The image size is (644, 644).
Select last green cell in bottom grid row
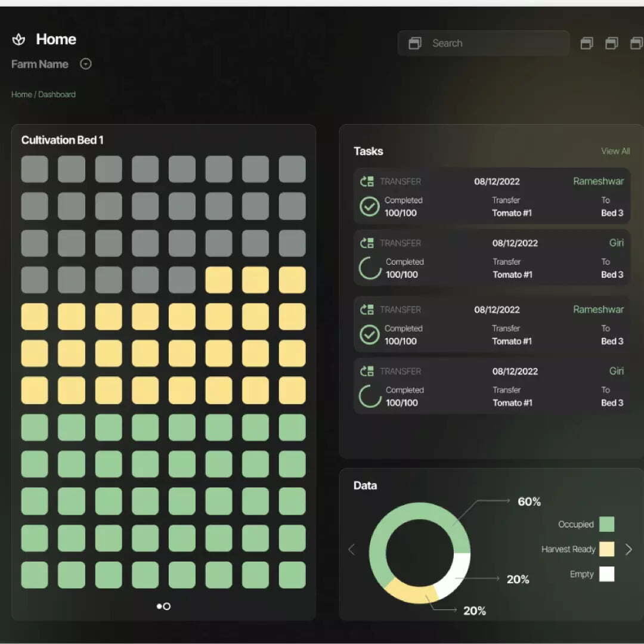292,575
